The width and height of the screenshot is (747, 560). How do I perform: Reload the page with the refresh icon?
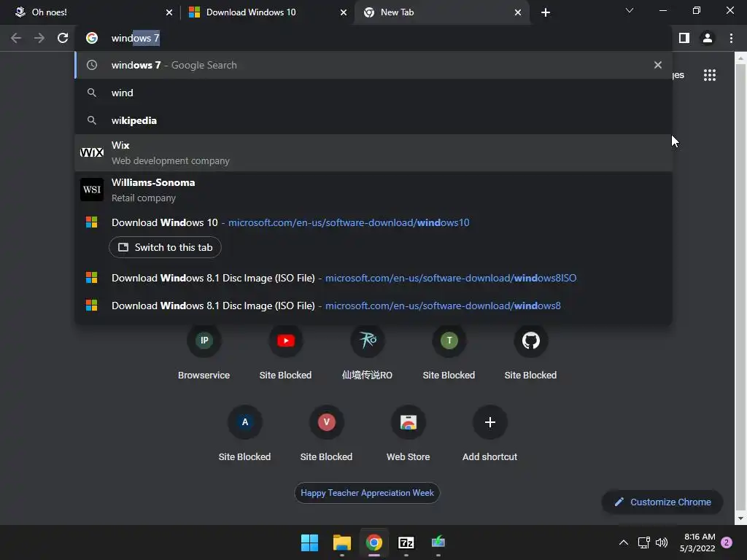tap(63, 38)
